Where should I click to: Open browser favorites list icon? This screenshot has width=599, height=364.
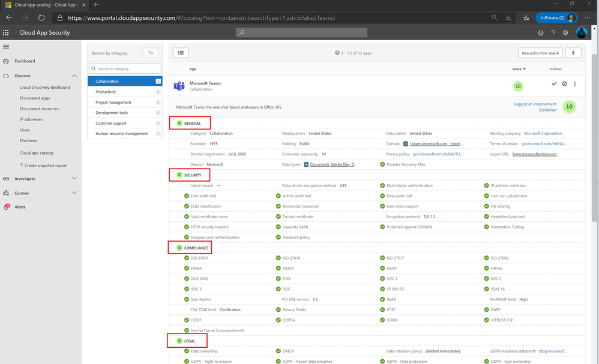[x=526, y=18]
